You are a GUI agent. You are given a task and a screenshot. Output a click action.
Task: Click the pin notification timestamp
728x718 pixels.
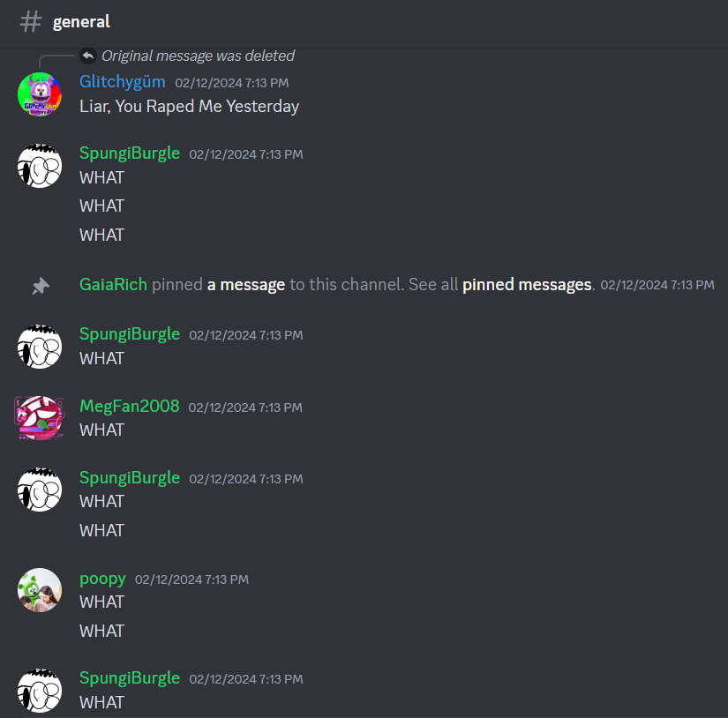click(x=657, y=285)
